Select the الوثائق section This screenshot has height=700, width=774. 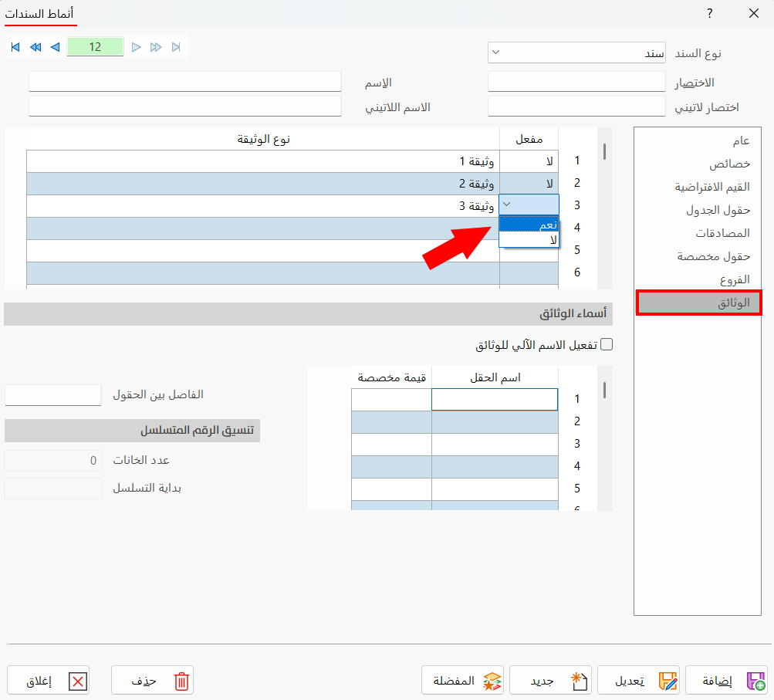point(699,303)
